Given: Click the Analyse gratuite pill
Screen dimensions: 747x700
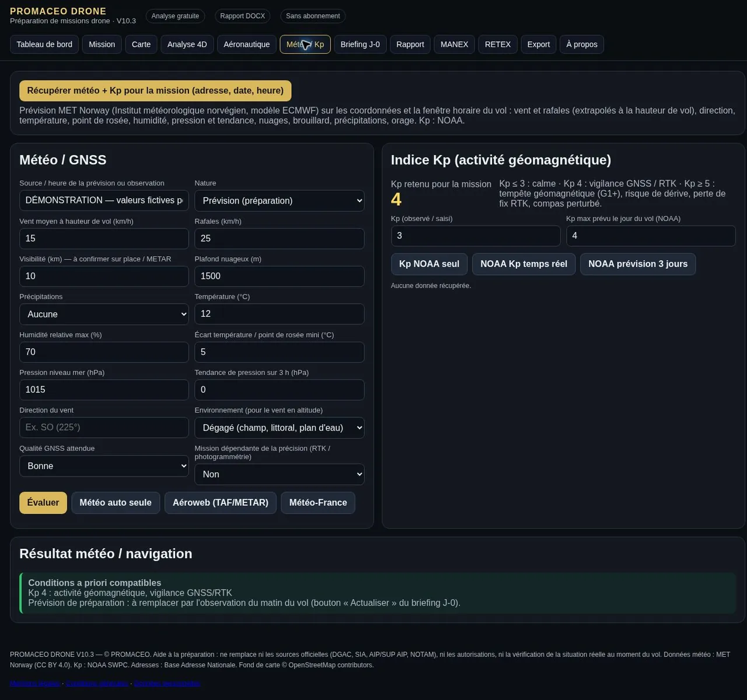Looking at the screenshot, I should click(175, 16).
